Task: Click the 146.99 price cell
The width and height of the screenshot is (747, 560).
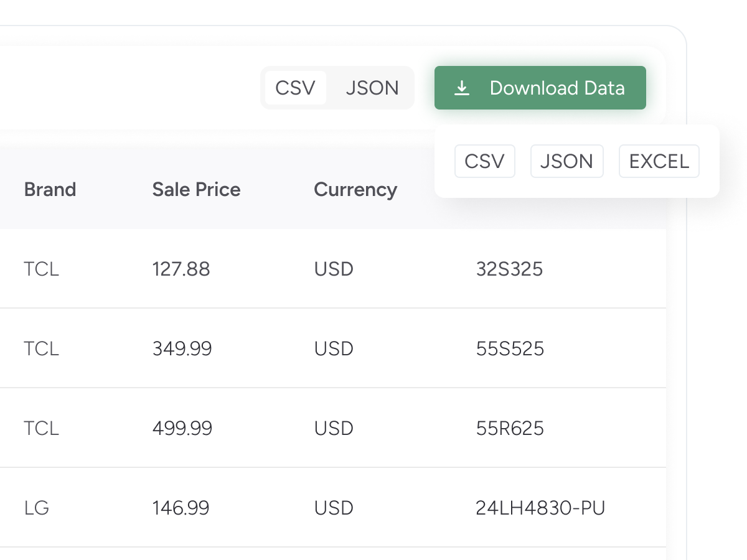Action: tap(181, 508)
